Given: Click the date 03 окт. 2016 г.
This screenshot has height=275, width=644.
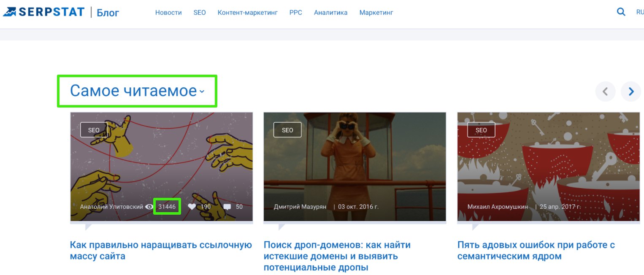Looking at the screenshot, I should (358, 207).
